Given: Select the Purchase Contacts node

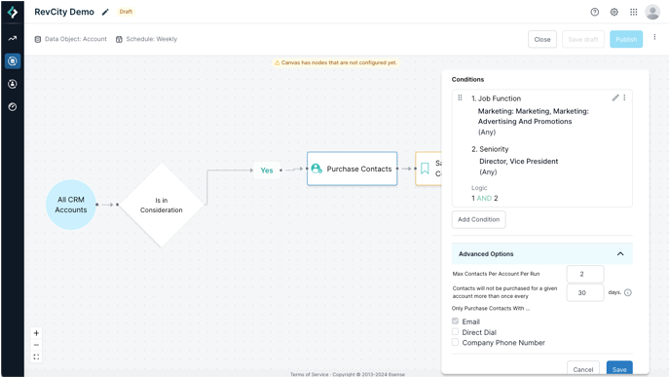Looking at the screenshot, I should click(x=352, y=169).
